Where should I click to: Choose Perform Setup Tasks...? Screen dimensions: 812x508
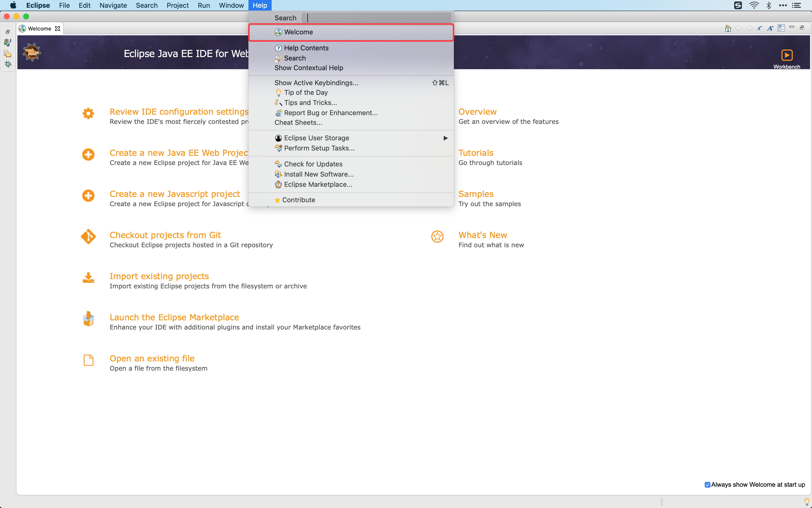coord(351,148)
